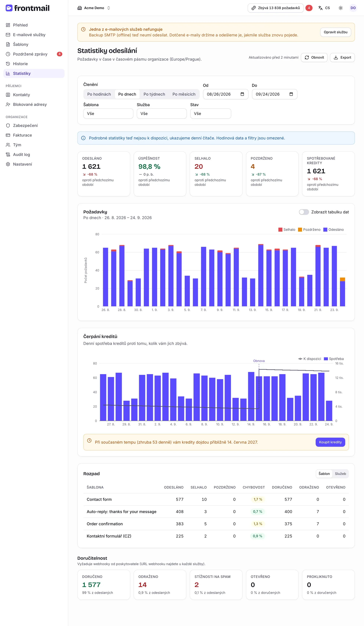
Task: Select Po hodinách grouping tab
Action: pos(99,94)
